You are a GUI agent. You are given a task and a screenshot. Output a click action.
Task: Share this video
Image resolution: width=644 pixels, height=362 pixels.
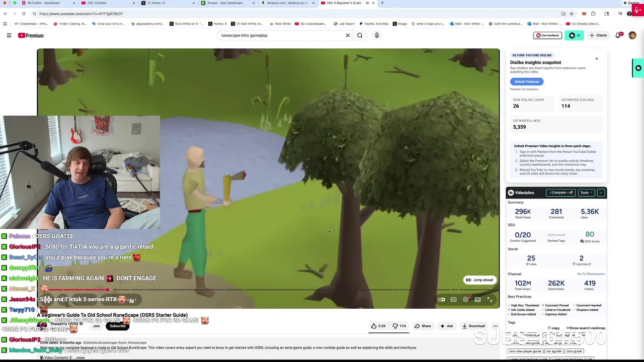(423, 326)
